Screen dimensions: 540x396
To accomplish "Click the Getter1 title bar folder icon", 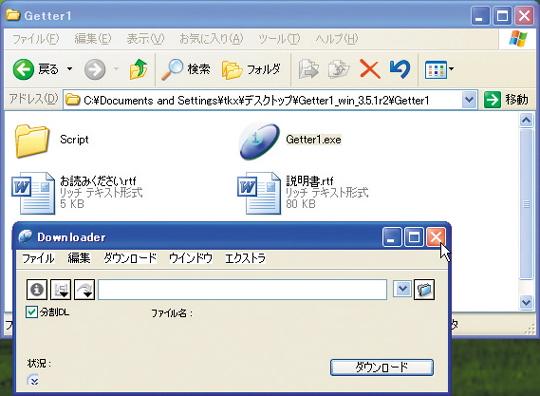I will coord(13,15).
